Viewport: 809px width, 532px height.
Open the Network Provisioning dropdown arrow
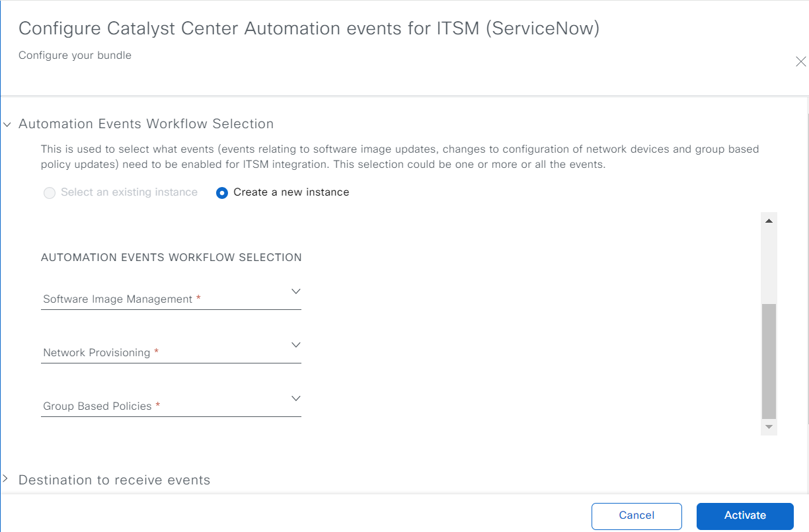point(296,345)
